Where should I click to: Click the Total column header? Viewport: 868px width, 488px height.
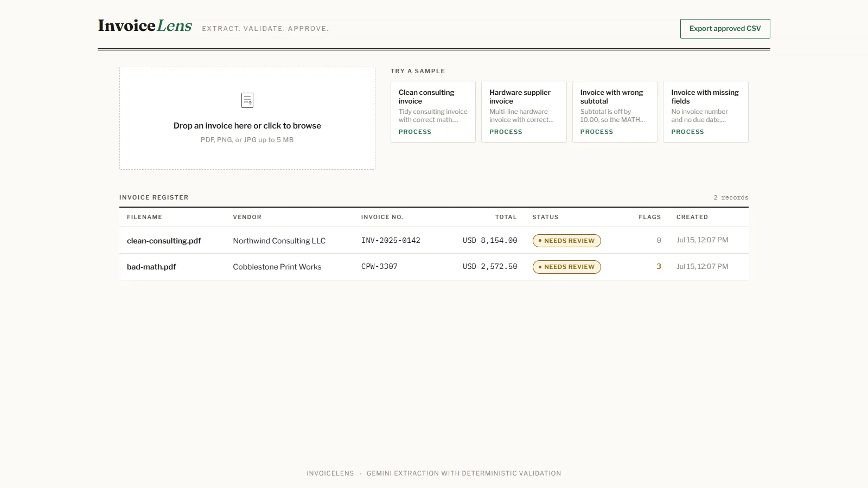click(x=506, y=217)
